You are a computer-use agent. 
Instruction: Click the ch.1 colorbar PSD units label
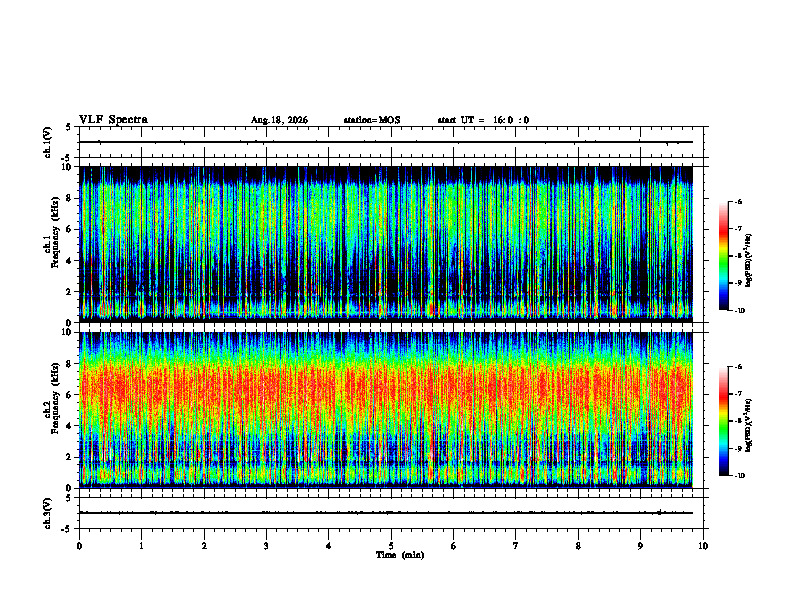coord(748,261)
